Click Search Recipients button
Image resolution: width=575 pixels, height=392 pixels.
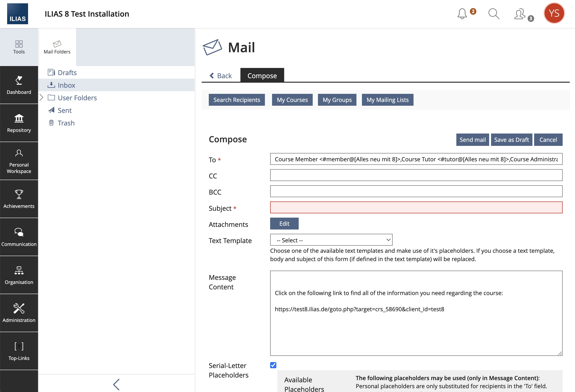click(237, 100)
